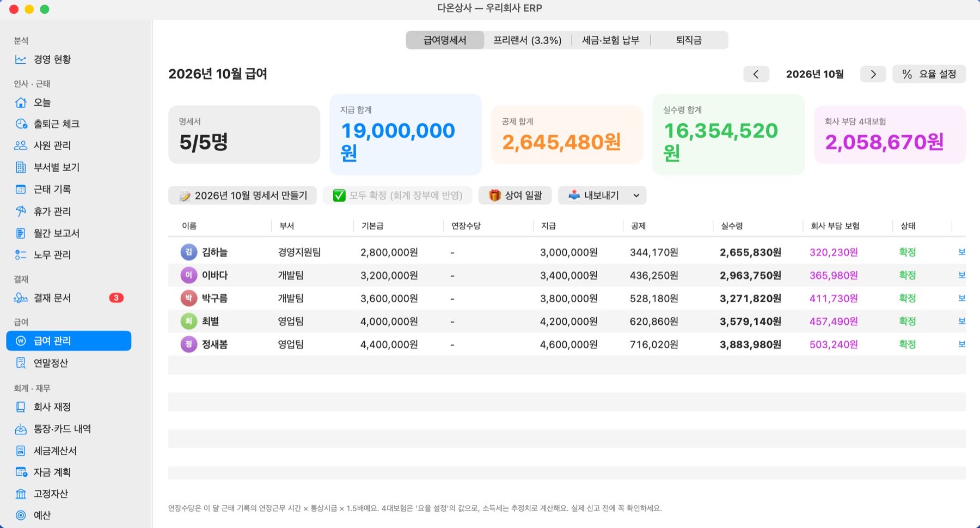Open 자금 계획 calendar-clock icon
The height and width of the screenshot is (528, 980).
[x=21, y=472]
